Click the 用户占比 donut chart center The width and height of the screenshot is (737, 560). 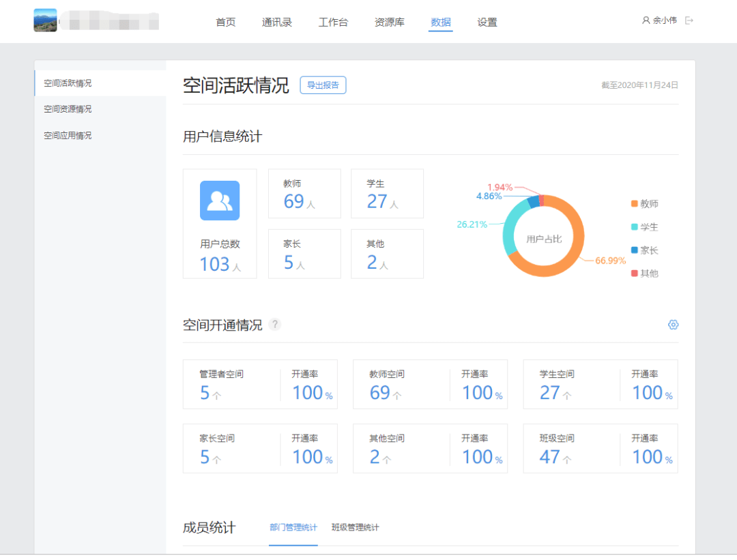tap(544, 239)
